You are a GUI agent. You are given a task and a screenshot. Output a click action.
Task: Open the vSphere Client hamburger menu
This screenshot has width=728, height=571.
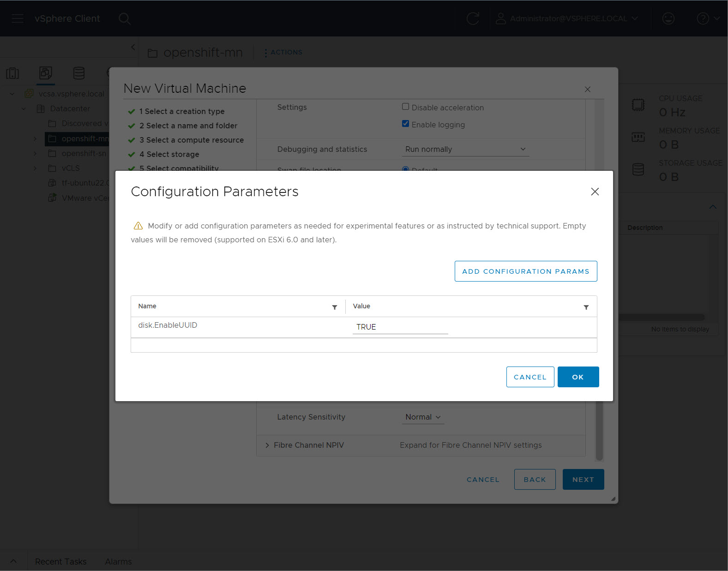pos(18,18)
